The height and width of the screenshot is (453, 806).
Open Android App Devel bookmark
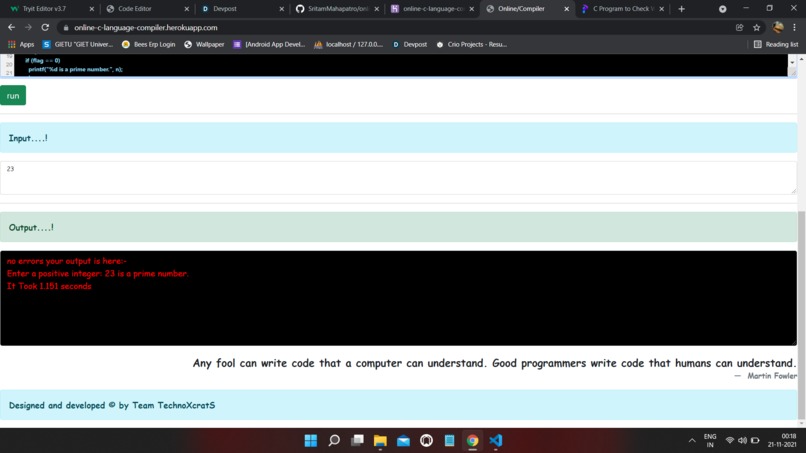(269, 45)
